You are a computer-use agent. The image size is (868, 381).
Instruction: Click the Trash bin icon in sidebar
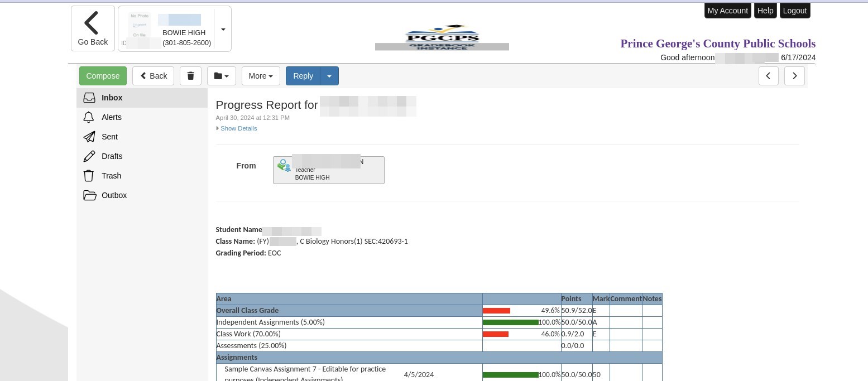pyautogui.click(x=89, y=176)
